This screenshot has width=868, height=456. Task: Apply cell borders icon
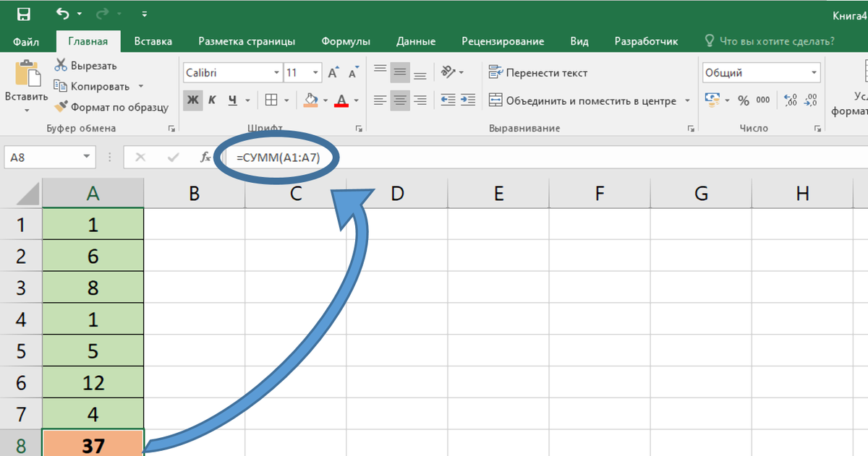pos(271,100)
